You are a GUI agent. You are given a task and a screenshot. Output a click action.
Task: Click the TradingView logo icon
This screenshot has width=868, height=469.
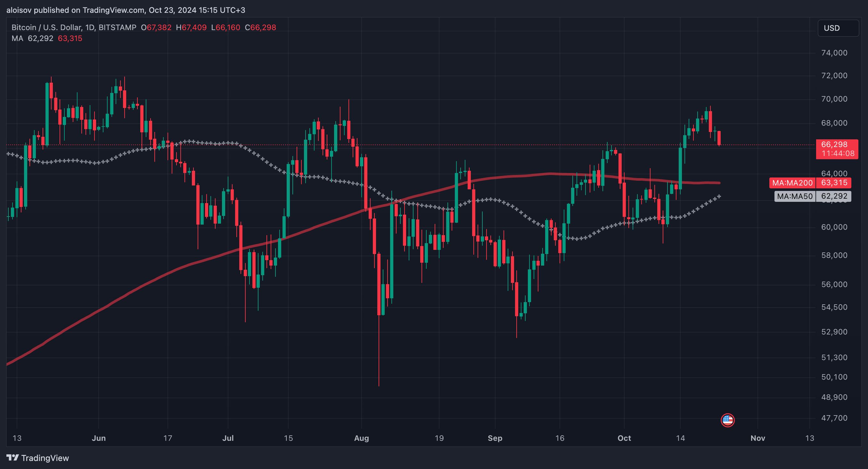(13, 457)
